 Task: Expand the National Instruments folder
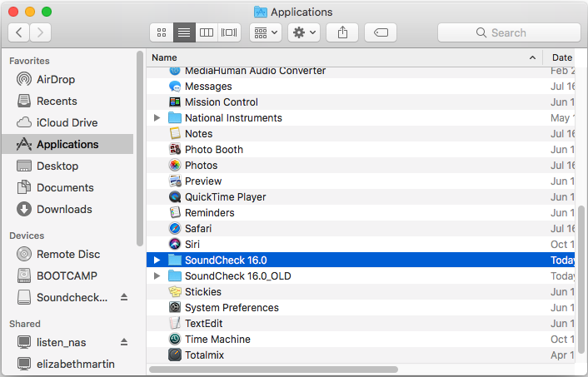click(157, 118)
